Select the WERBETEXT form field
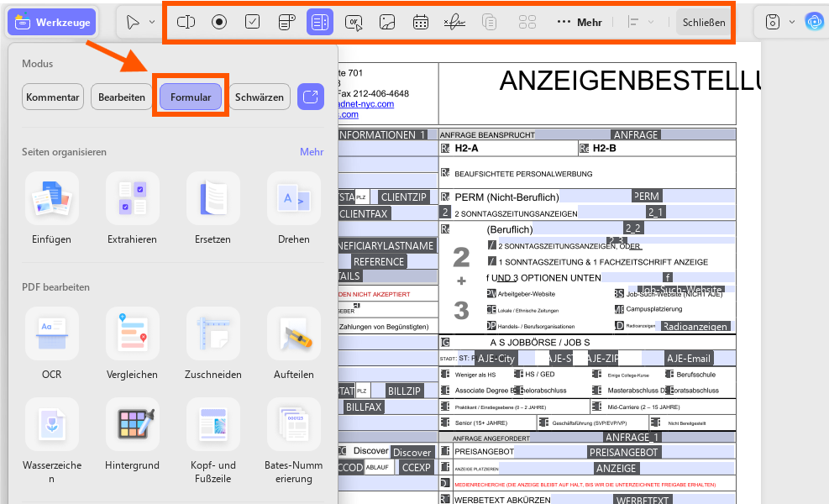This screenshot has height=504, width=829. pos(642,499)
